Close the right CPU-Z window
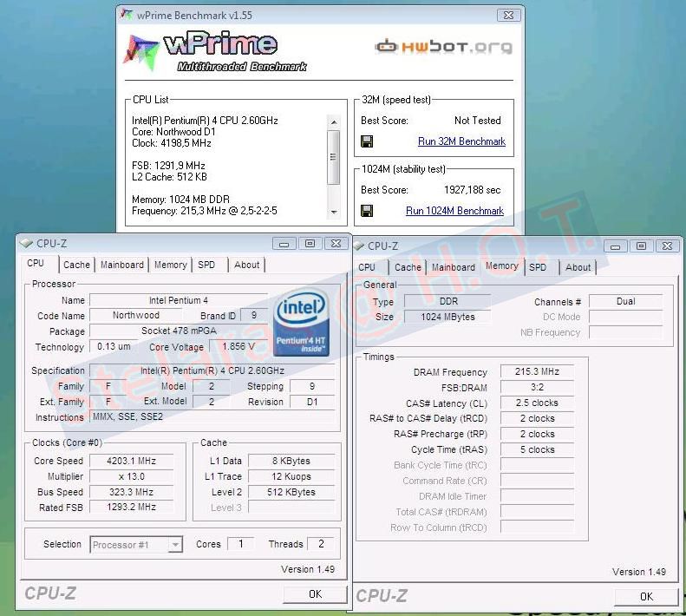Screen dimensions: 686x616 [x=667, y=246]
